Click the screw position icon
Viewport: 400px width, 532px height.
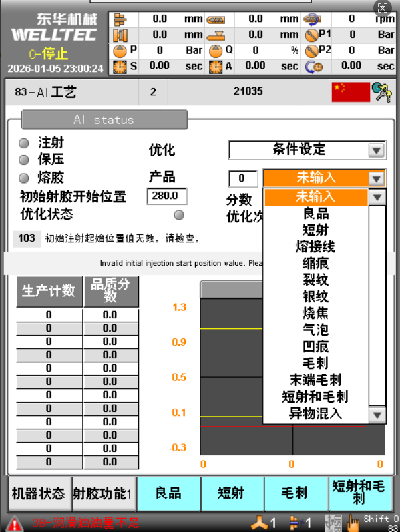coord(215,20)
